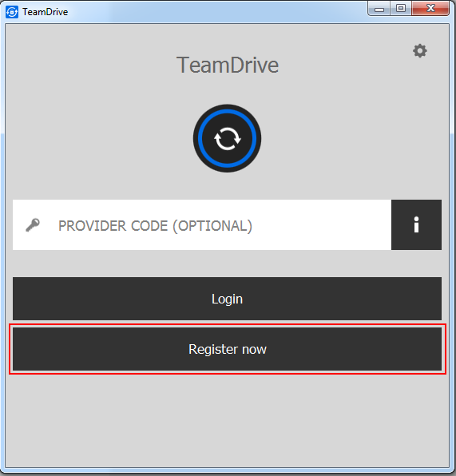Open settings via the gear icon

point(420,50)
